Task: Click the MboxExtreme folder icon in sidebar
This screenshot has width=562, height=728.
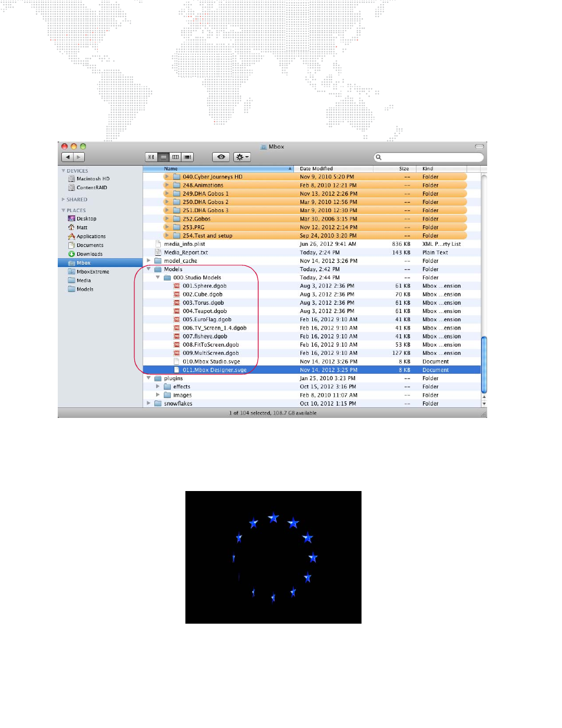Action: tap(71, 272)
